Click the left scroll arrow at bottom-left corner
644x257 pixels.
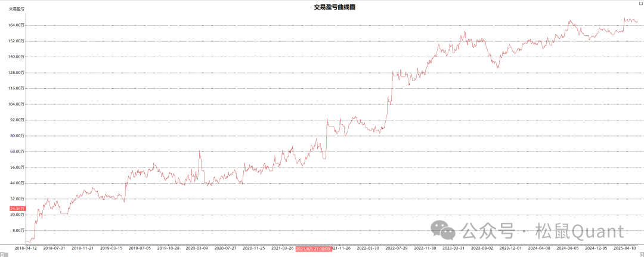coord(2,254)
